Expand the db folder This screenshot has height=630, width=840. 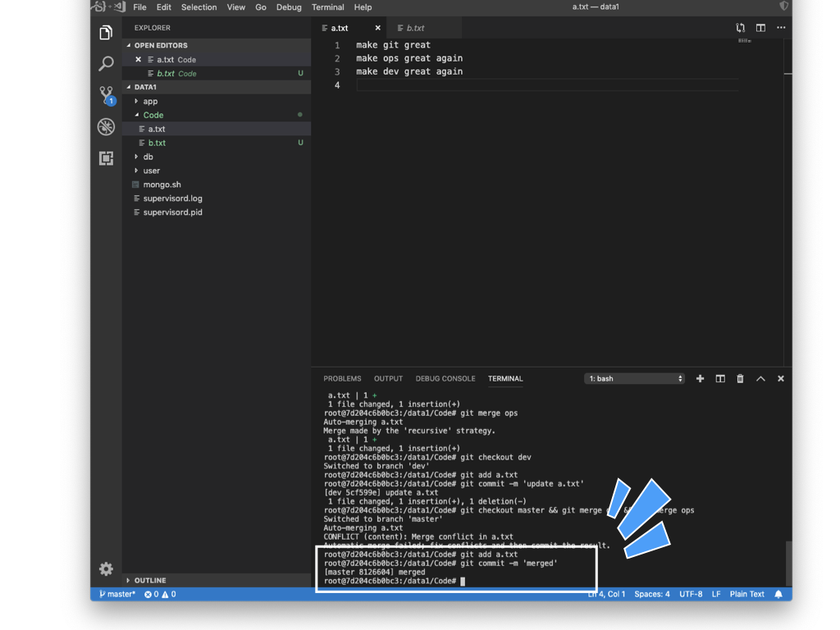click(148, 157)
